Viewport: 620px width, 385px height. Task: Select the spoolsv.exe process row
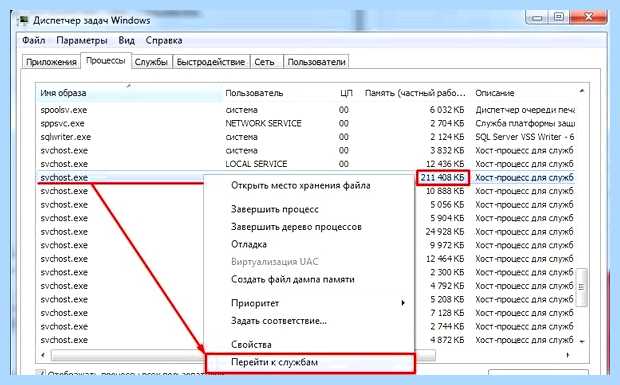pyautogui.click(x=306, y=110)
